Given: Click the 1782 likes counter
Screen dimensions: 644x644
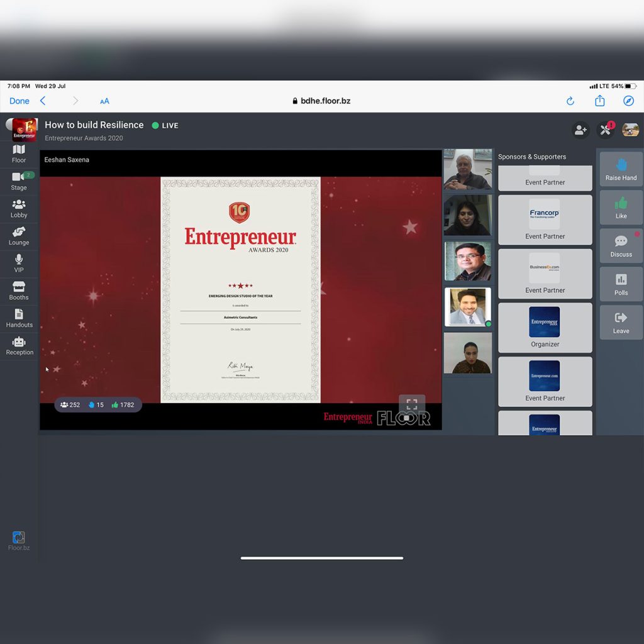Looking at the screenshot, I should tap(123, 405).
